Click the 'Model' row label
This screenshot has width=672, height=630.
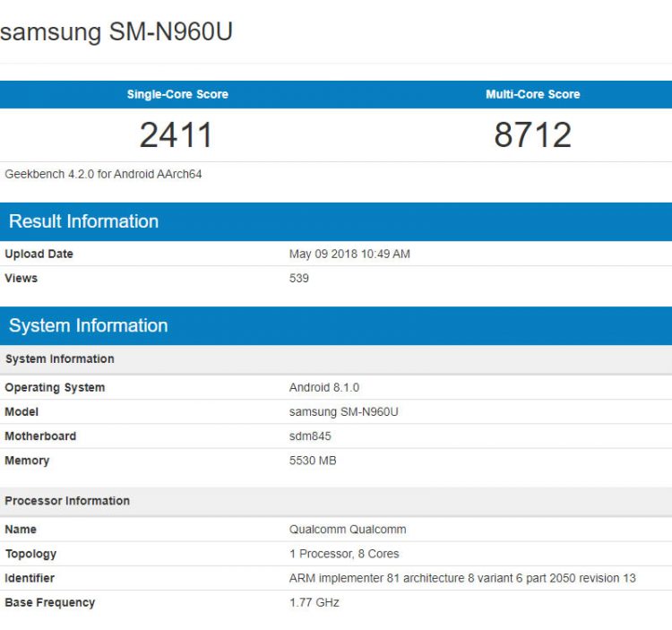point(22,412)
